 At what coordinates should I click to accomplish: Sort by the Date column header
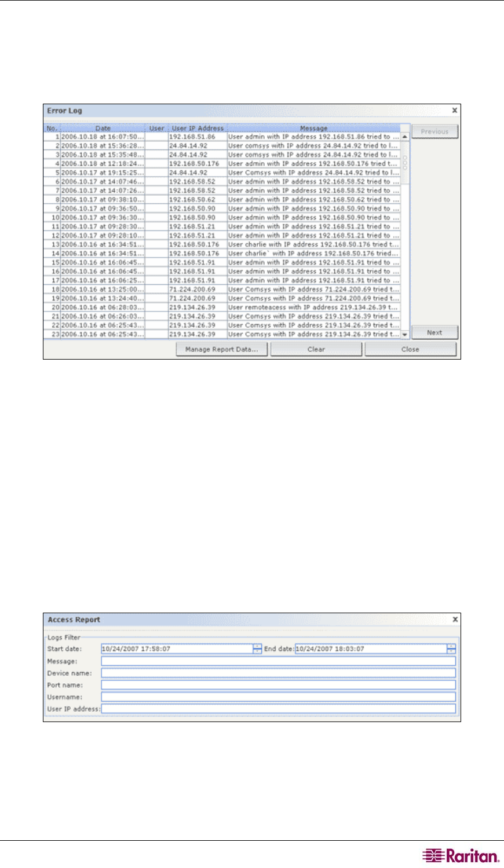(x=103, y=128)
